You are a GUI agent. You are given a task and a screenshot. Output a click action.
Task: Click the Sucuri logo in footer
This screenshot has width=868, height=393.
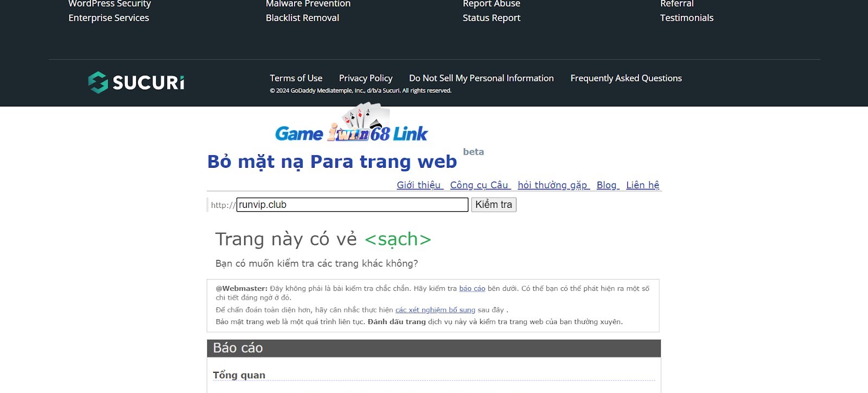click(136, 83)
